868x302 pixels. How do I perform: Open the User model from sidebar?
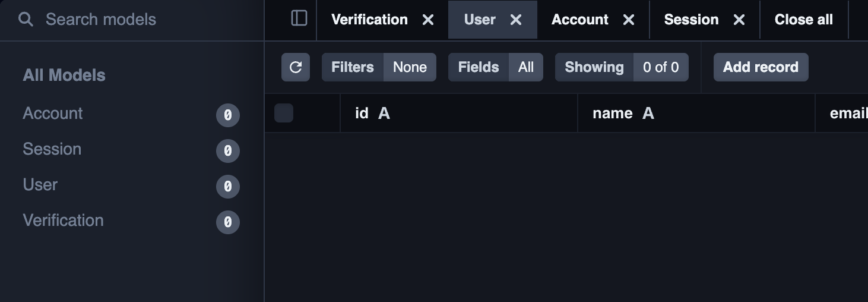click(x=40, y=185)
